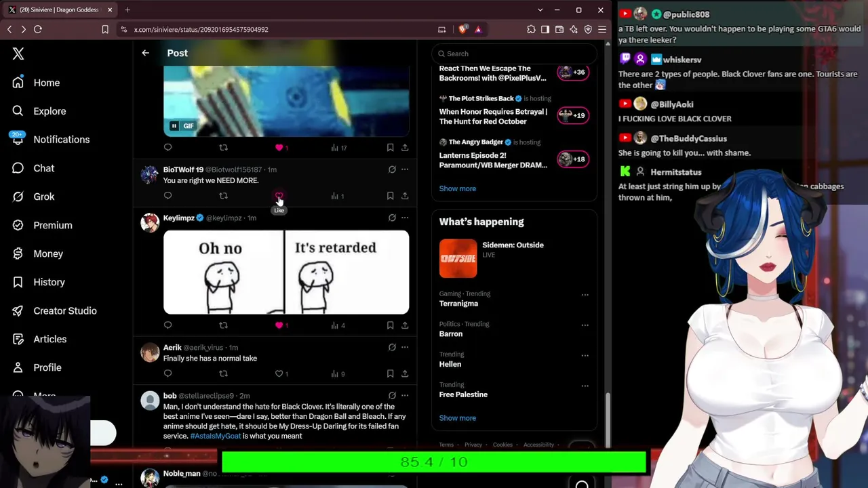Click the X Search field
Viewport: 868px width, 488px height.
click(x=515, y=54)
